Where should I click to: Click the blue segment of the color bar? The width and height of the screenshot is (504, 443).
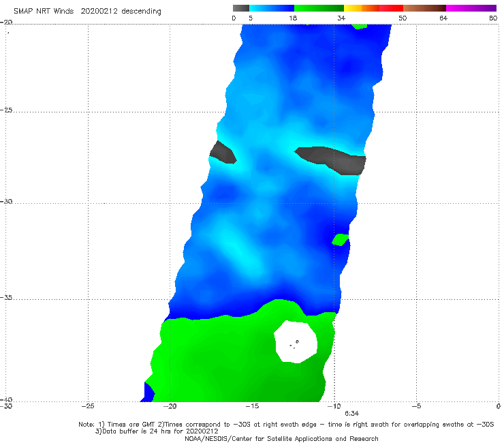tap(272, 8)
